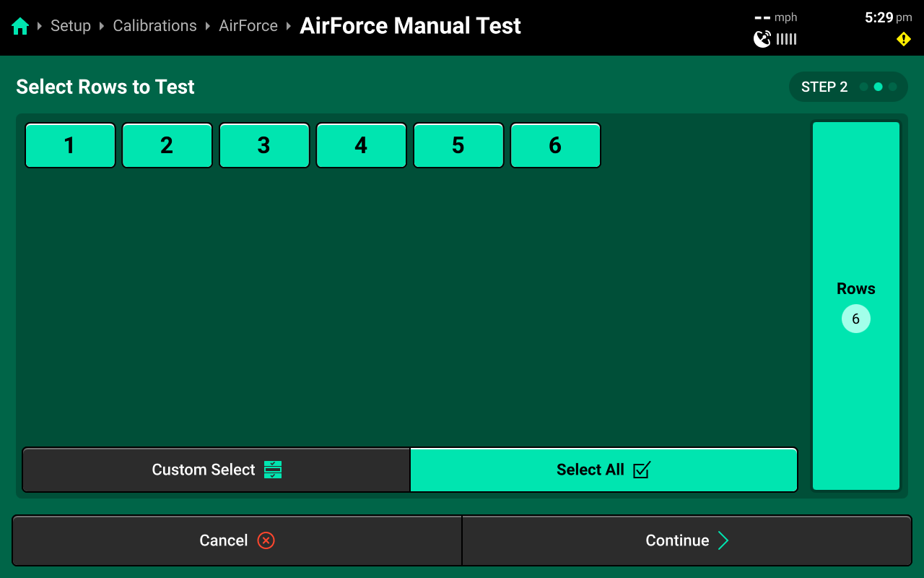Click the STEP 2 progress indicator
This screenshot has width=924, height=578.
[847, 87]
